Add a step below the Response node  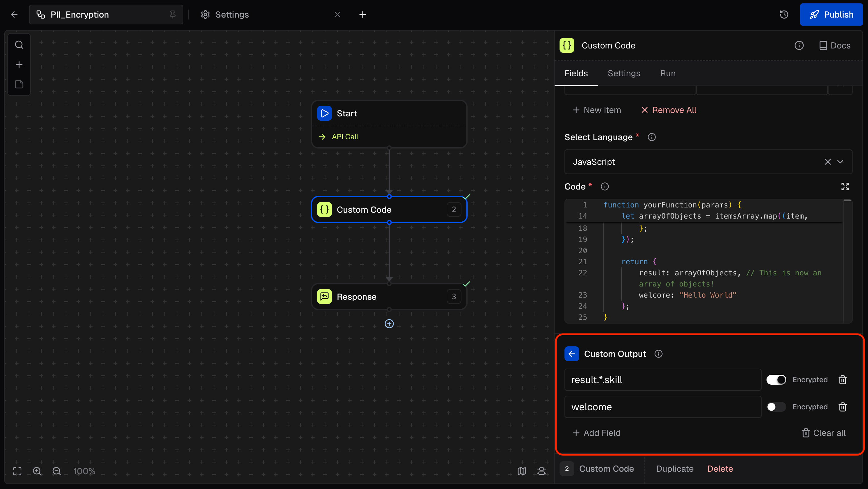point(389,324)
